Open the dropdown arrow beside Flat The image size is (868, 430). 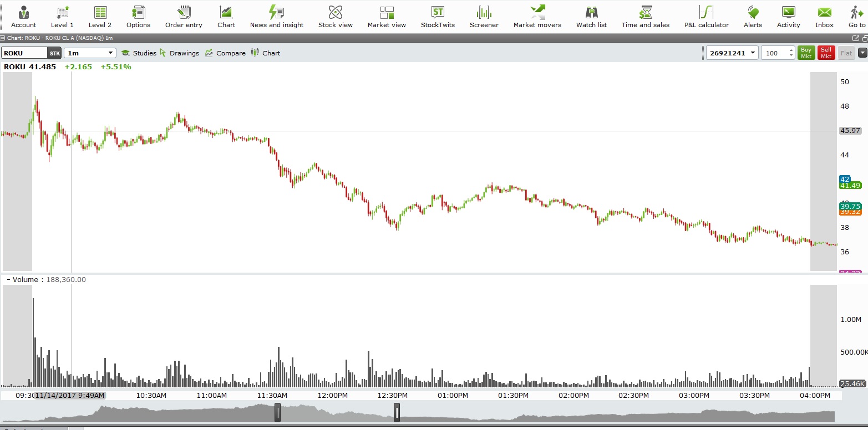pos(862,53)
